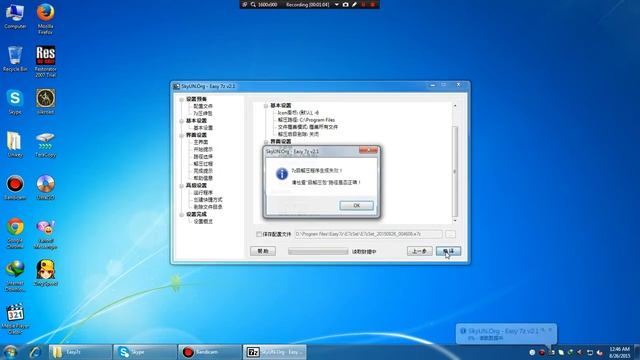Open the UltraISO desktop icon
Screen dimensions: 640x360
click(45, 188)
